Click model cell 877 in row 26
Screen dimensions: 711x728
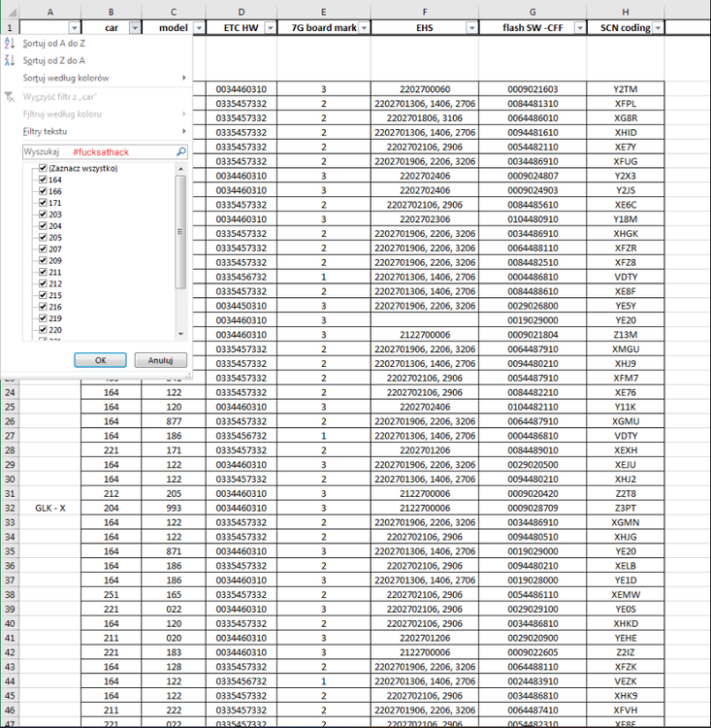coord(174,421)
